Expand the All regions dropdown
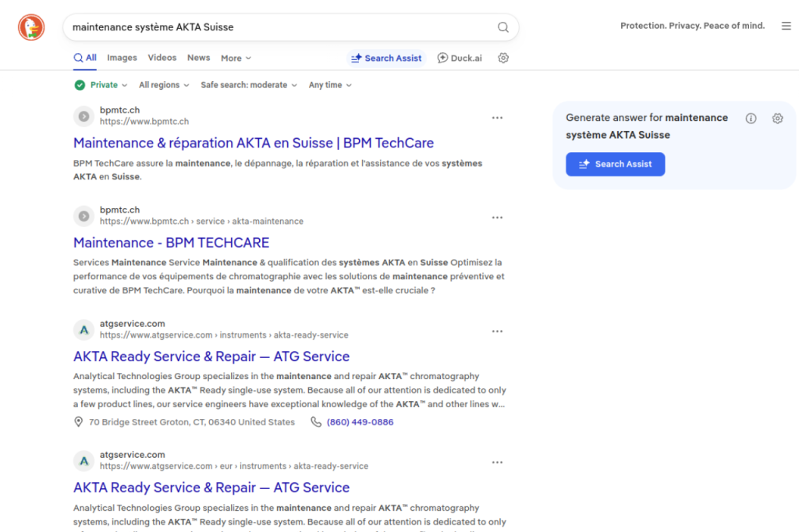The width and height of the screenshot is (799, 532). pos(164,85)
